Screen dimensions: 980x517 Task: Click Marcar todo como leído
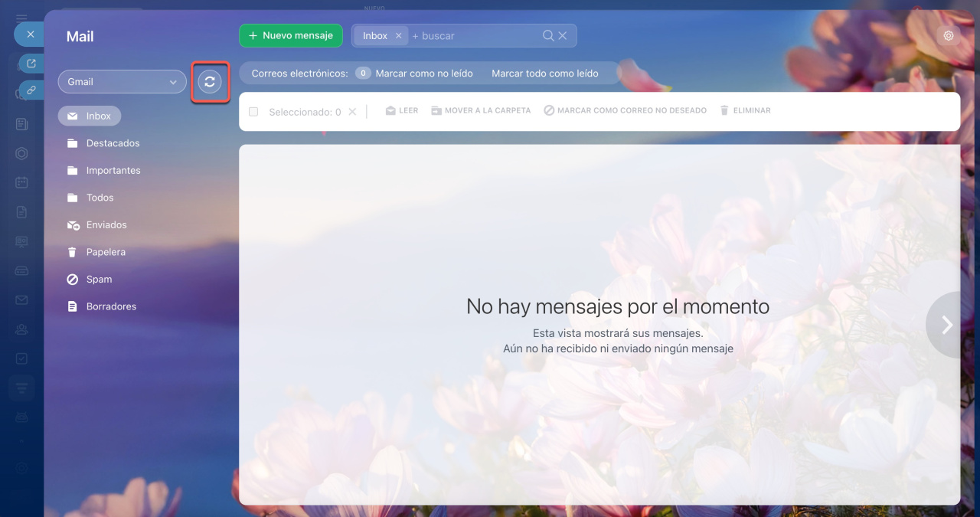click(x=545, y=74)
